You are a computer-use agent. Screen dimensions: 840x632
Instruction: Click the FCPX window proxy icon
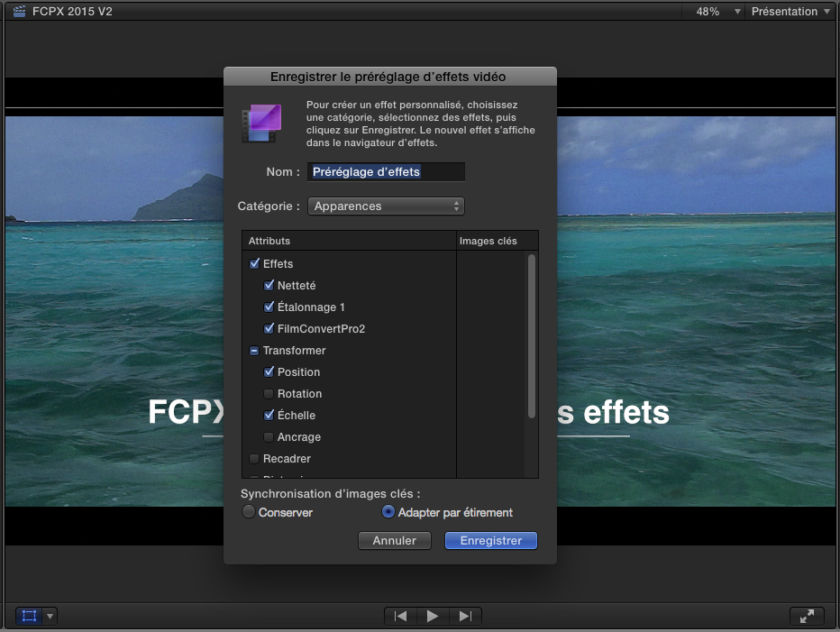coord(20,11)
